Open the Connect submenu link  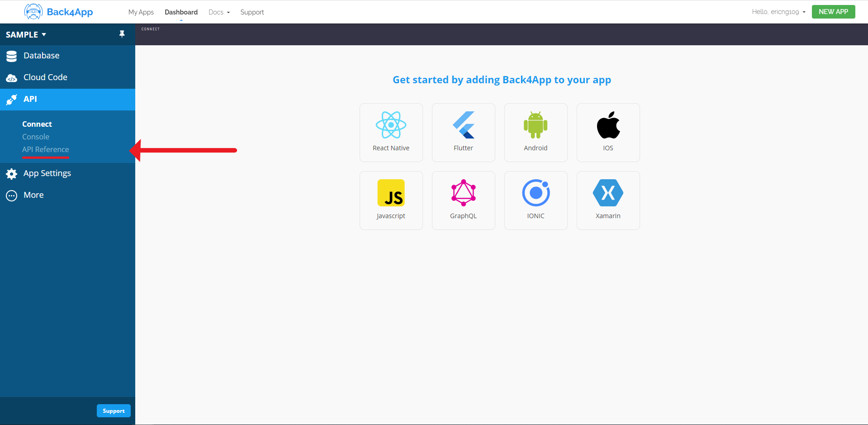37,124
